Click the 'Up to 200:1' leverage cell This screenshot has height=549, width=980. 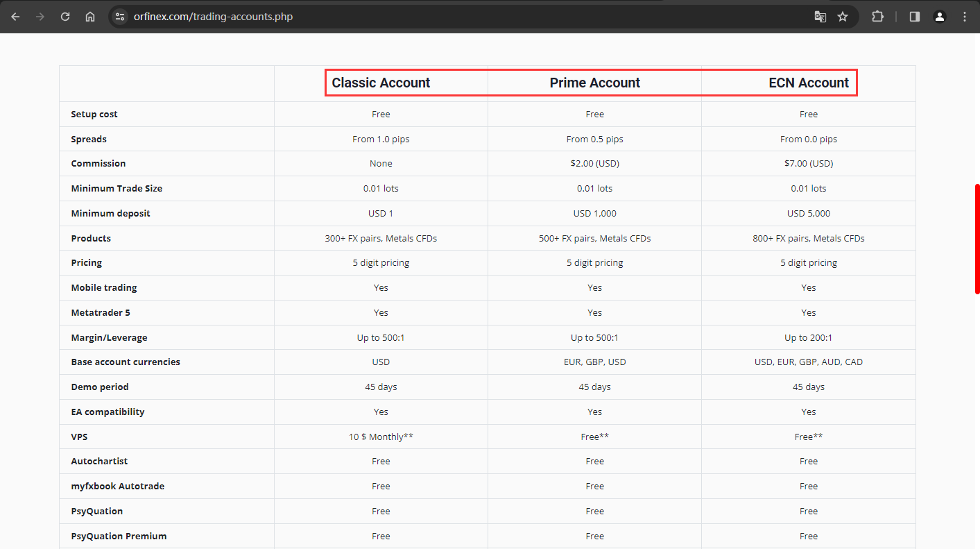[809, 337]
